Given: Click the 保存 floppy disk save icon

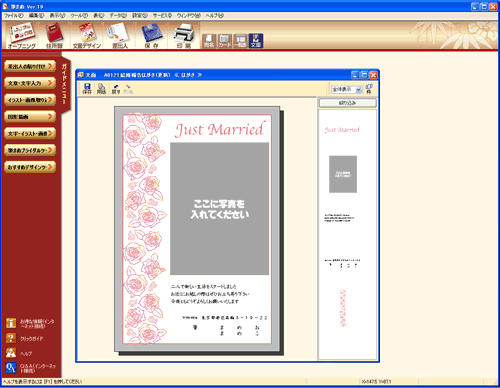Looking at the screenshot, I should tap(152, 36).
